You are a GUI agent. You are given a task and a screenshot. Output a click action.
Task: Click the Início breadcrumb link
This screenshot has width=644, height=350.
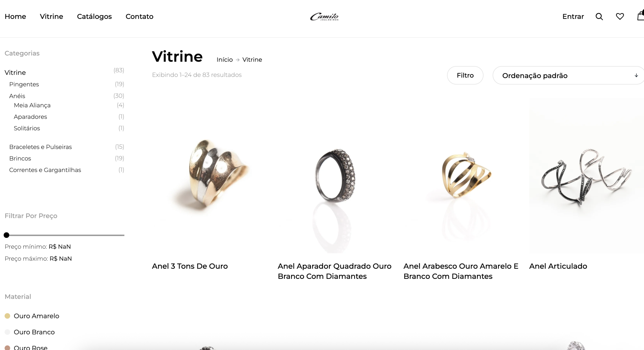(x=225, y=60)
